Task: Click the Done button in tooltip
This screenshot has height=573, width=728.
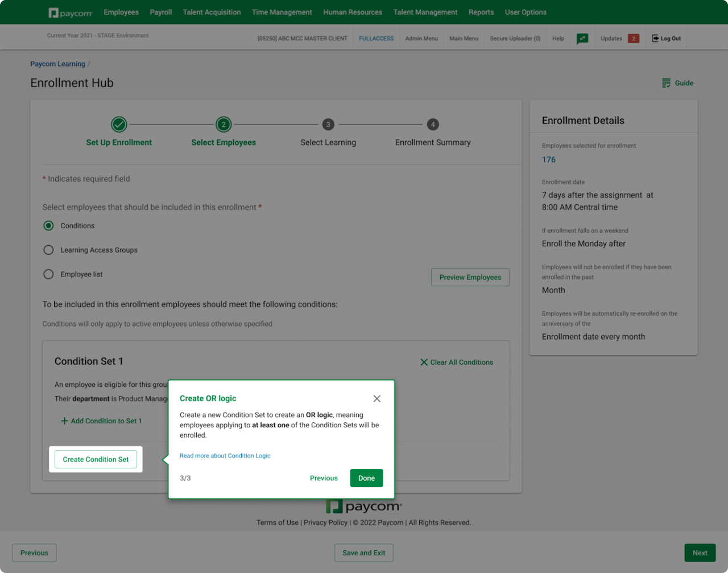Action: tap(366, 478)
